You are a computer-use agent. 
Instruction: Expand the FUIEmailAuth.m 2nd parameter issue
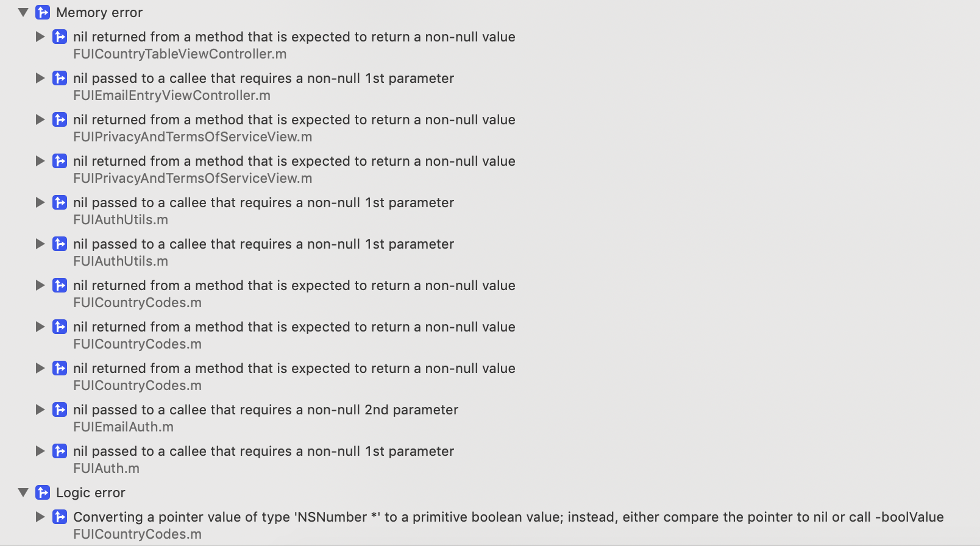(40, 409)
